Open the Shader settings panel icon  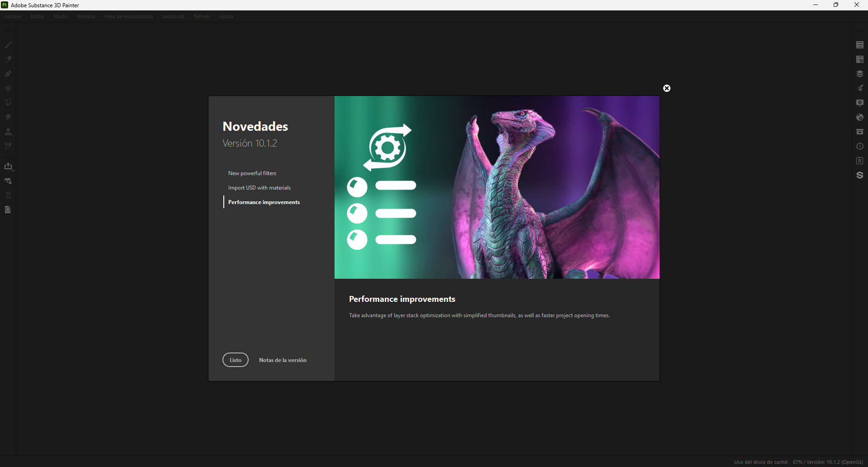tap(860, 117)
